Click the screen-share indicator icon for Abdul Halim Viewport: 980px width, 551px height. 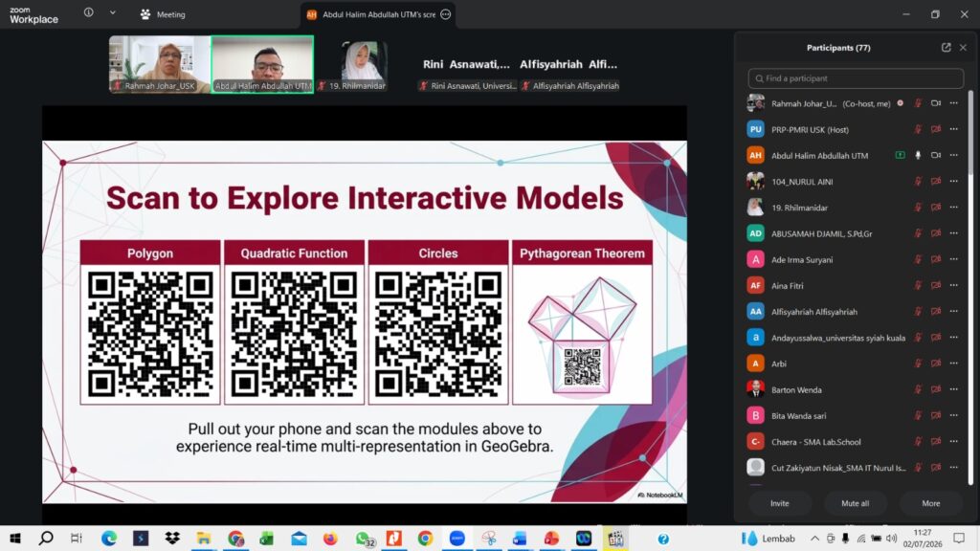[x=900, y=156]
